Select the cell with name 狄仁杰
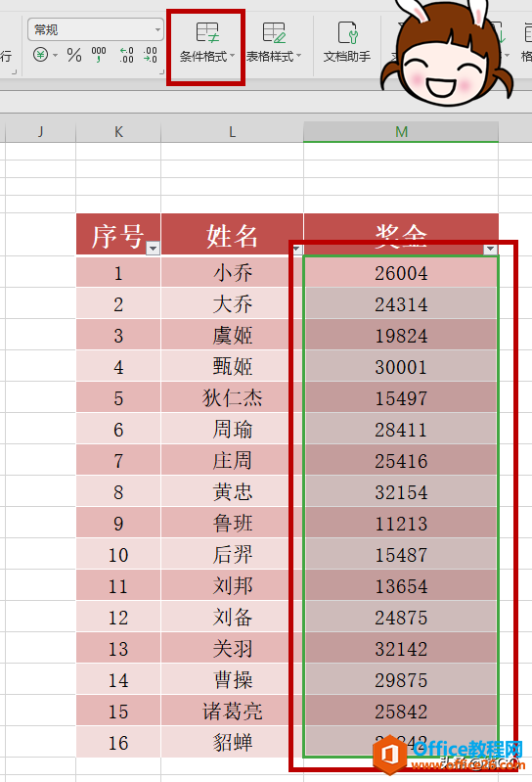 pyautogui.click(x=232, y=397)
